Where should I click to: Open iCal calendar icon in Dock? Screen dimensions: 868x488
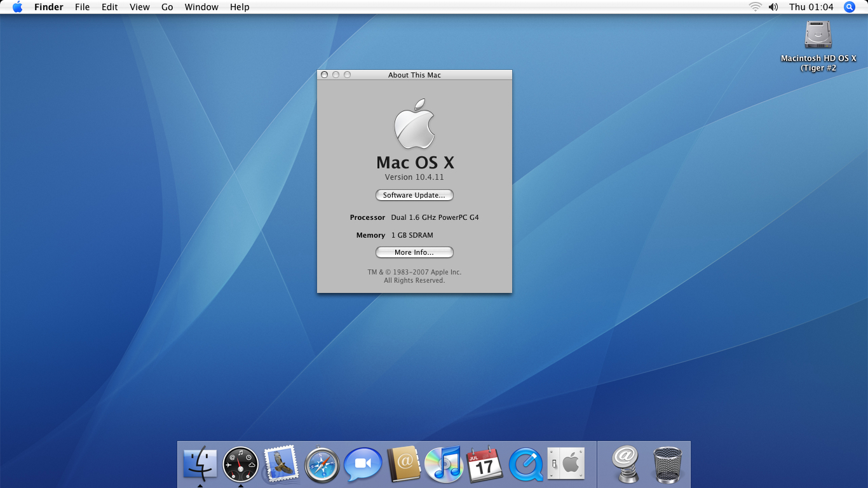[484, 464]
